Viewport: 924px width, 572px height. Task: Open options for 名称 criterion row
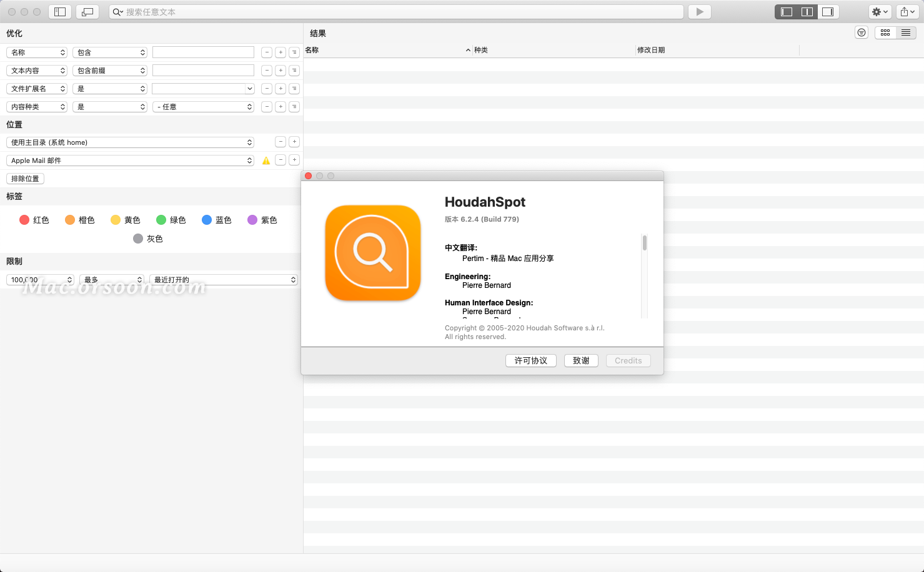tap(294, 52)
